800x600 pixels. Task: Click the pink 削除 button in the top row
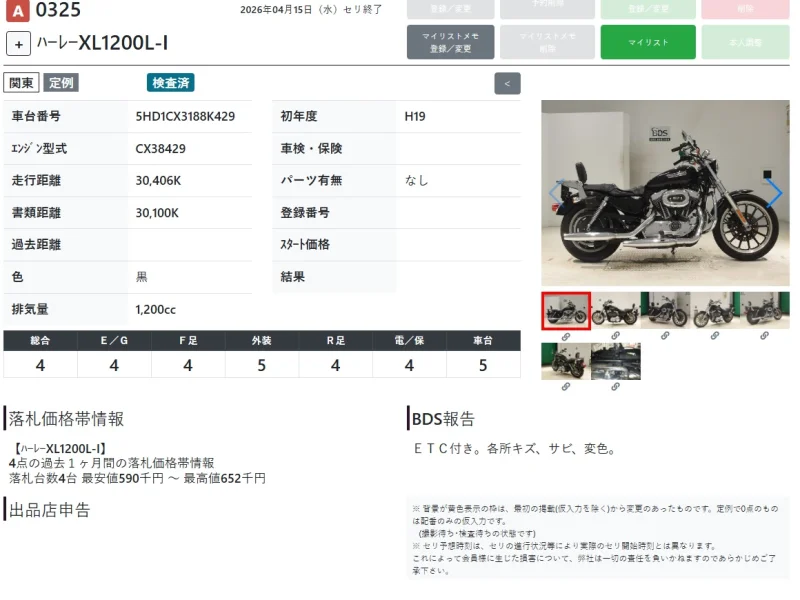[x=745, y=9]
